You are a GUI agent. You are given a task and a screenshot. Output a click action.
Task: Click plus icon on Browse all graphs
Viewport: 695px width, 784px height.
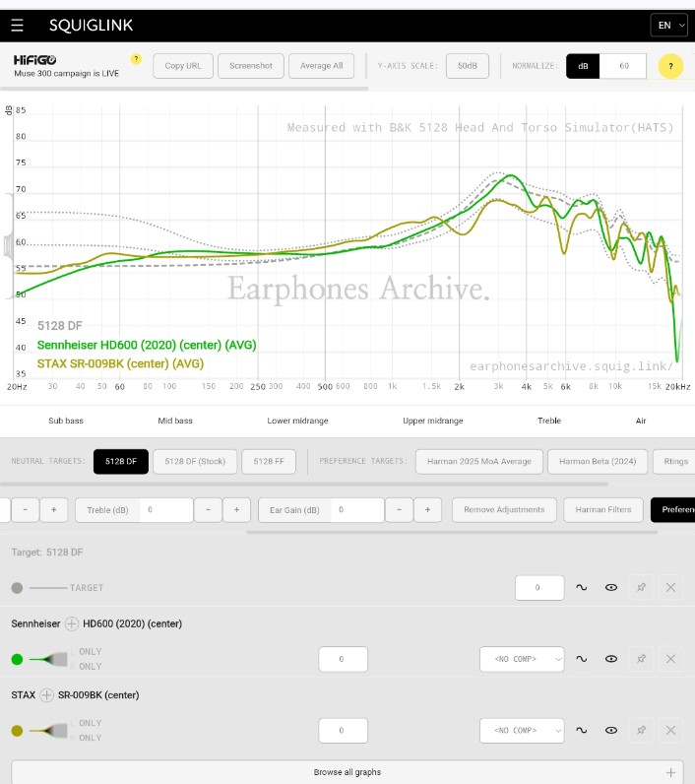pyautogui.click(x=670, y=773)
